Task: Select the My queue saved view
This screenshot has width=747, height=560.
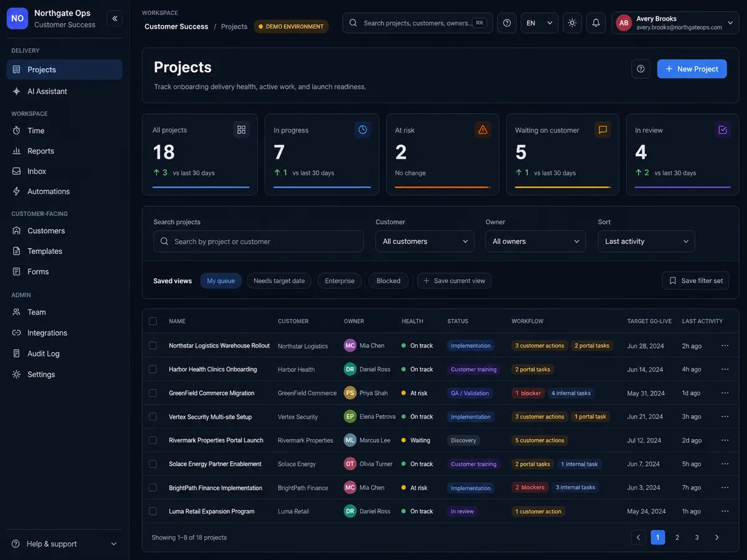Action: (220, 281)
